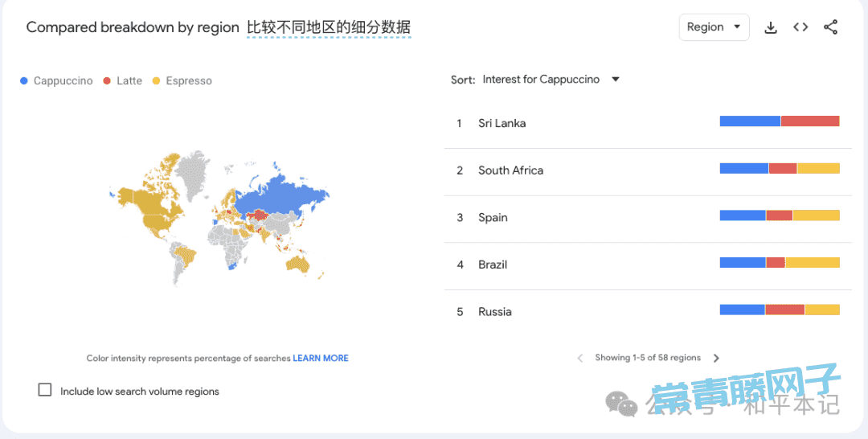
Task: Click the yellow Espresso legend dot
Action: tap(157, 81)
